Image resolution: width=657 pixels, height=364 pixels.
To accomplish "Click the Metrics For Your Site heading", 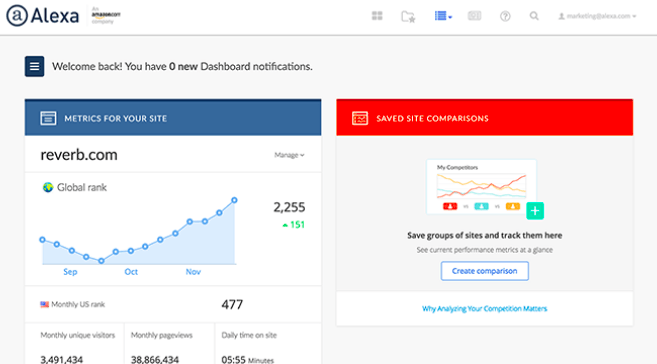I will coord(115,119).
